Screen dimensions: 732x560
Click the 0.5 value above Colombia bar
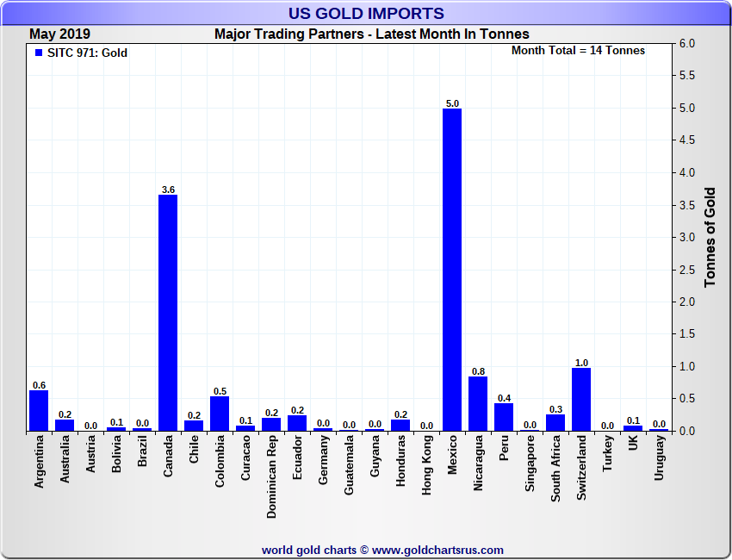point(220,391)
